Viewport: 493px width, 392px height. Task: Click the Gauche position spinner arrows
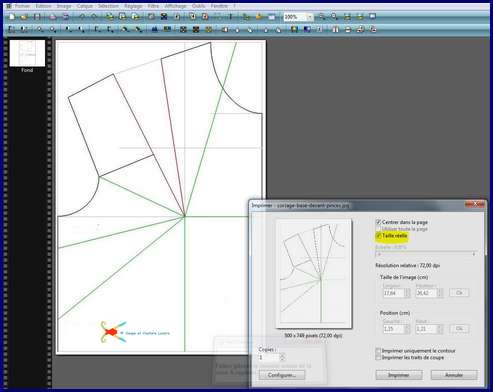pyautogui.click(x=407, y=329)
